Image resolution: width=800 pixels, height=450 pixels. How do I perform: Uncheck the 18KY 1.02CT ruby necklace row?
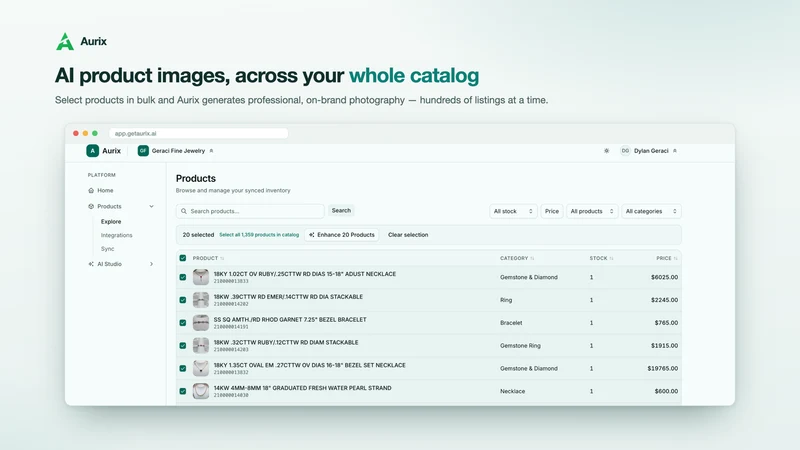click(x=183, y=277)
